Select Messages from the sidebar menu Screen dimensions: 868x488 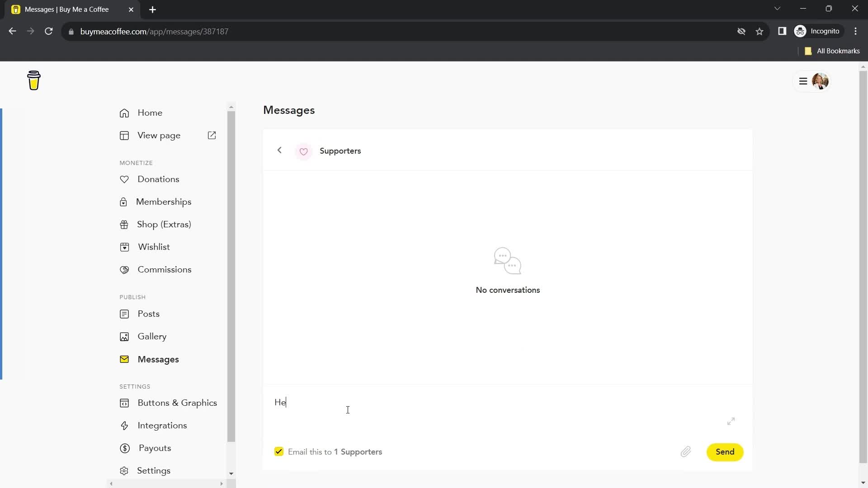pos(158,359)
